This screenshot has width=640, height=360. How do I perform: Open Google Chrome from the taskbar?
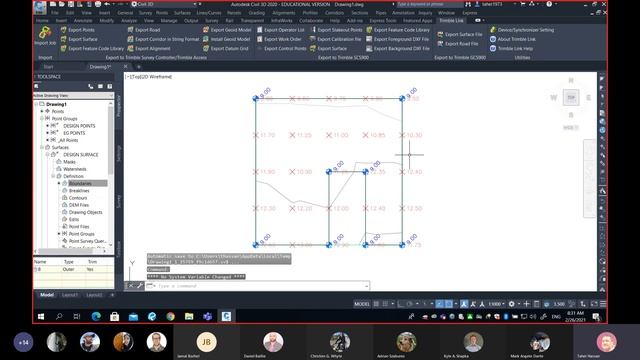click(x=171, y=316)
